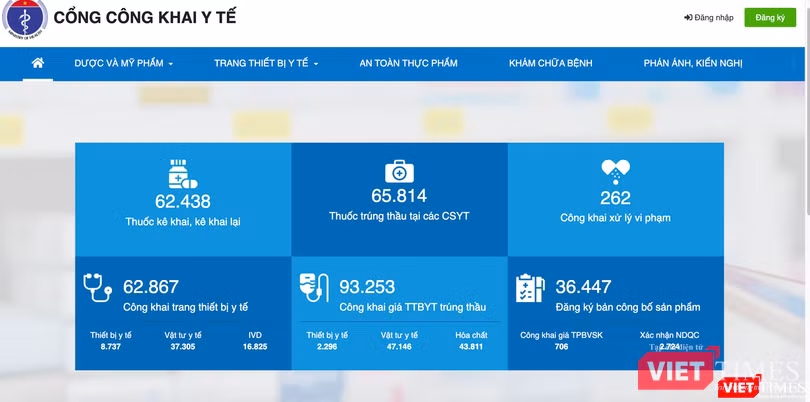Open the Phản ánh, kiến nghị menu

[693, 63]
